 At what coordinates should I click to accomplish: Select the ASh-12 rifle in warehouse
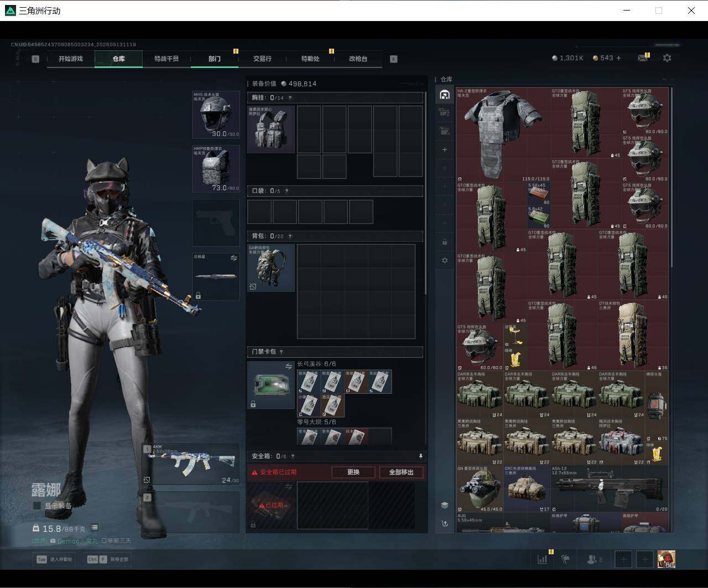610,489
